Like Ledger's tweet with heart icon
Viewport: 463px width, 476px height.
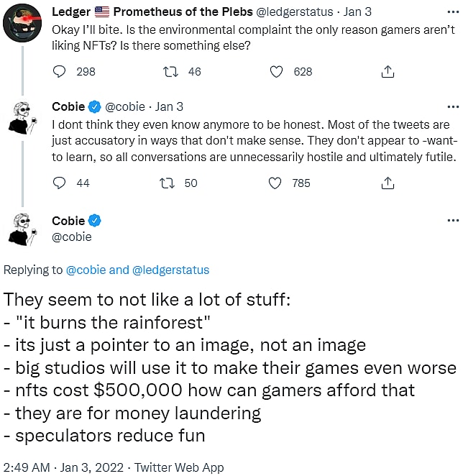[x=277, y=71]
